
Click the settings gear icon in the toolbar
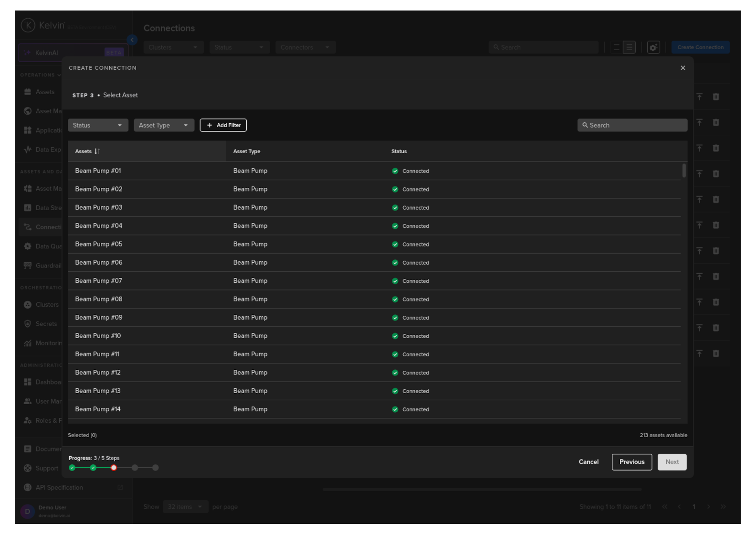(x=653, y=47)
